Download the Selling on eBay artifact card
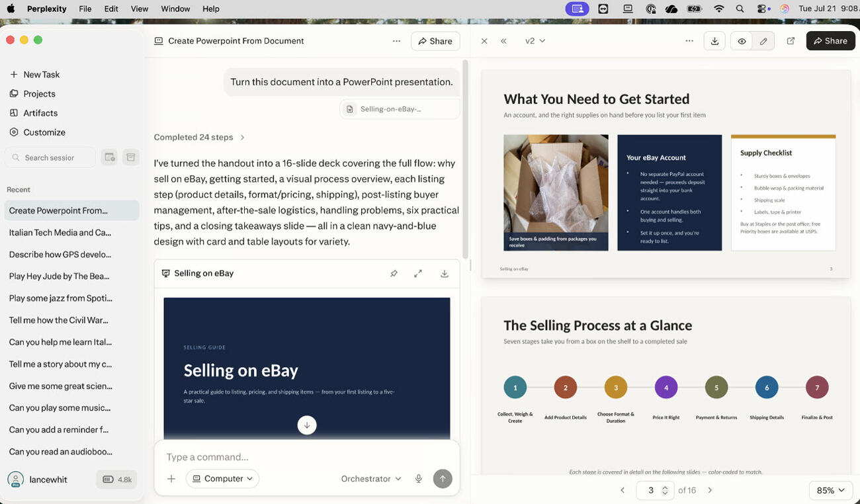This screenshot has height=504, width=860. (445, 273)
